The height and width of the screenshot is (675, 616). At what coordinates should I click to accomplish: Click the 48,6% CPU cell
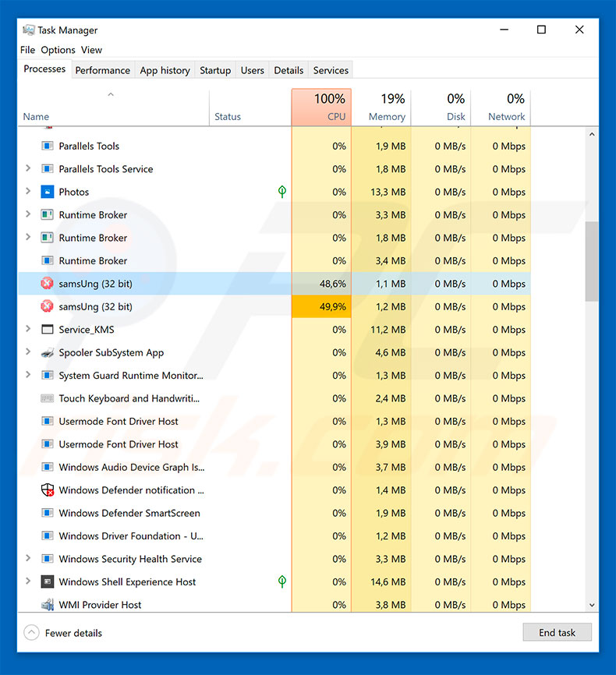[x=321, y=284]
